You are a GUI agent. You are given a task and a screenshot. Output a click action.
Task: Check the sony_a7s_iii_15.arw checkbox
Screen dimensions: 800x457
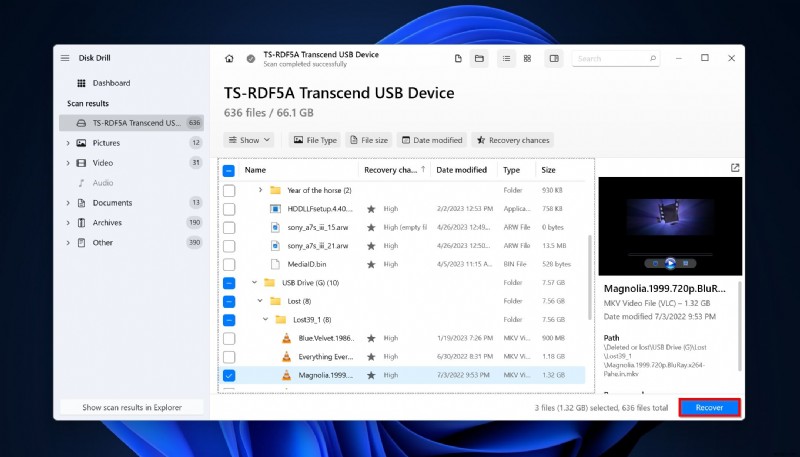(x=229, y=227)
